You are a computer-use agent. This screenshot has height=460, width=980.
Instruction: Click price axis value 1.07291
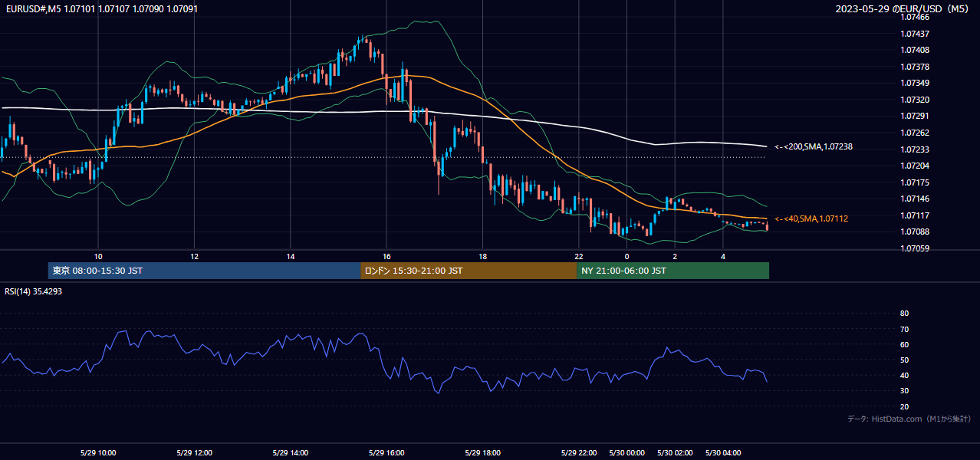point(915,117)
